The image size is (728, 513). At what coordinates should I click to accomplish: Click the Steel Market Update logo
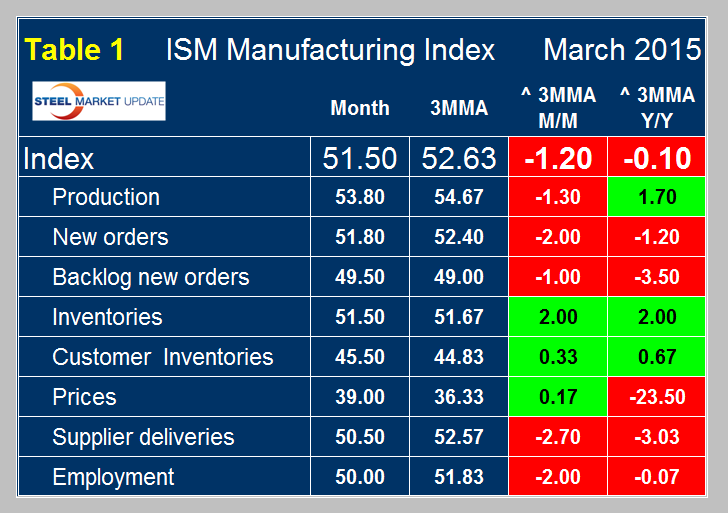(x=99, y=101)
